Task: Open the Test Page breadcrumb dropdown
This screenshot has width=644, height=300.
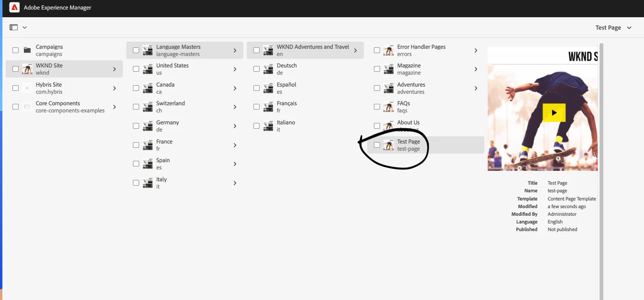Action: click(613, 28)
